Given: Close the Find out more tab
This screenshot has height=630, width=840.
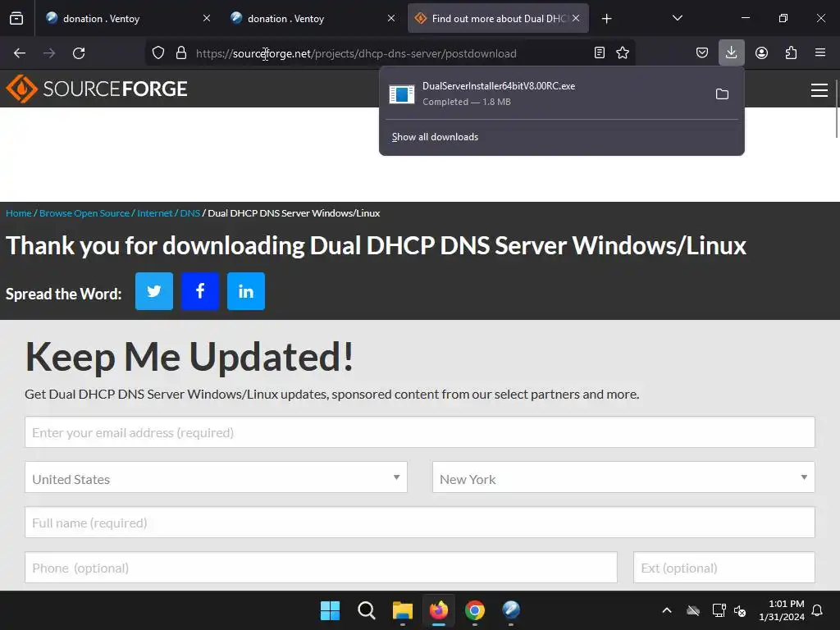Looking at the screenshot, I should 576,18.
